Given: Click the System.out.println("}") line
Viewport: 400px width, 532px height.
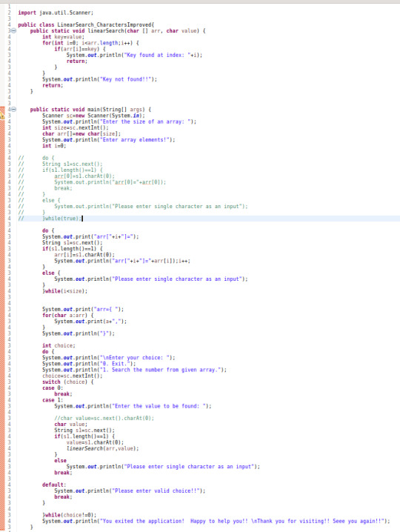Looking at the screenshot, I should 79,333.
